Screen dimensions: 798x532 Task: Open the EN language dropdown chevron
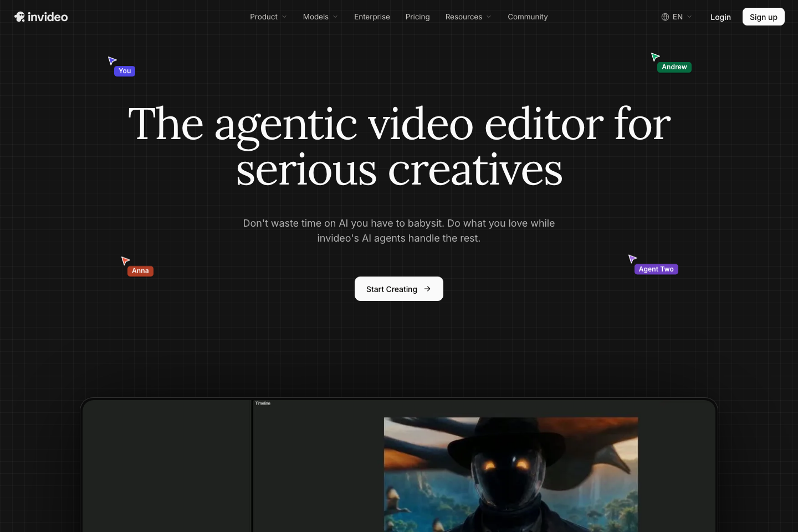689,17
